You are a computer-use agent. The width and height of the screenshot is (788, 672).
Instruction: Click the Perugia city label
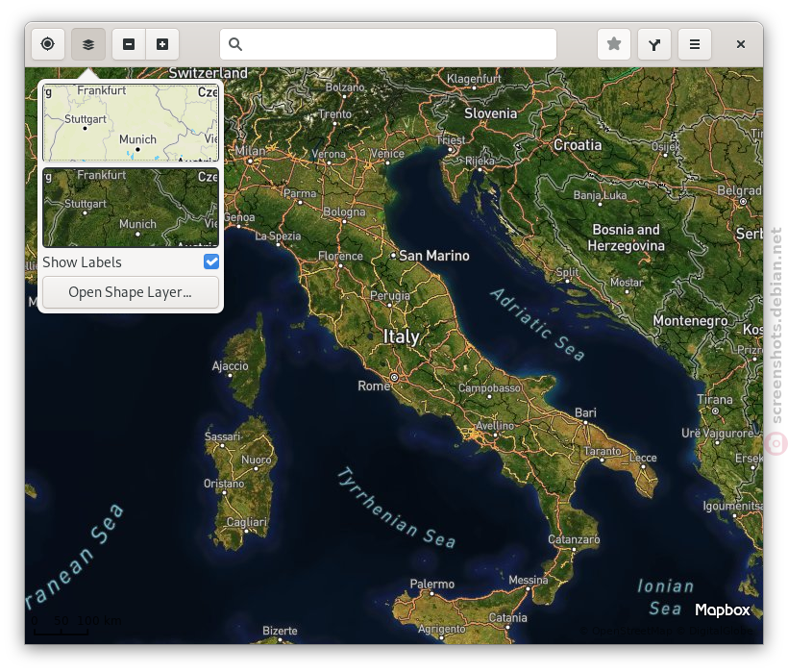click(390, 295)
